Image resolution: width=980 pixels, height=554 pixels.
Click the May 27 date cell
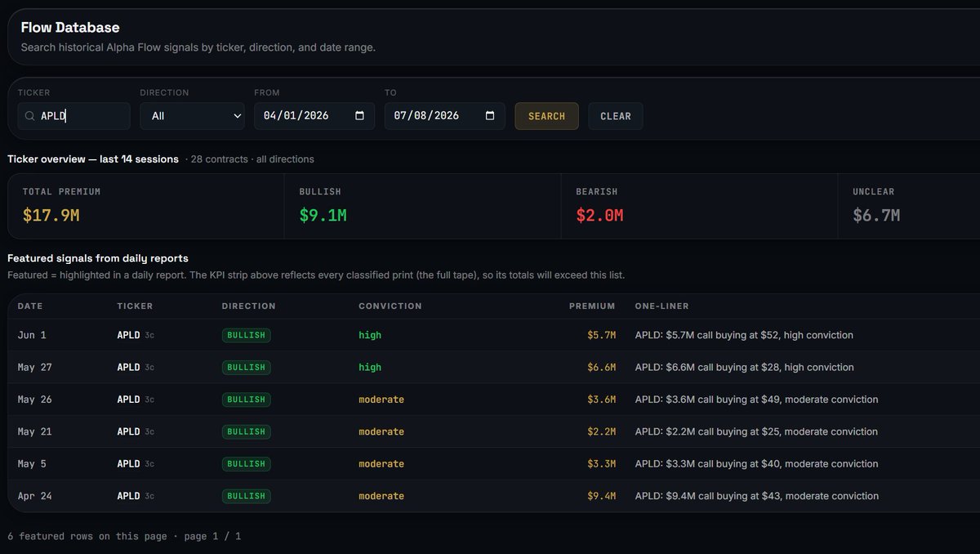[35, 368]
